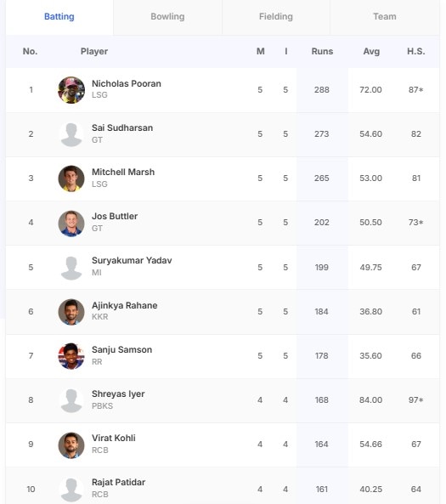446x504 pixels.
Task: Open the Team tab
Action: [x=385, y=17]
